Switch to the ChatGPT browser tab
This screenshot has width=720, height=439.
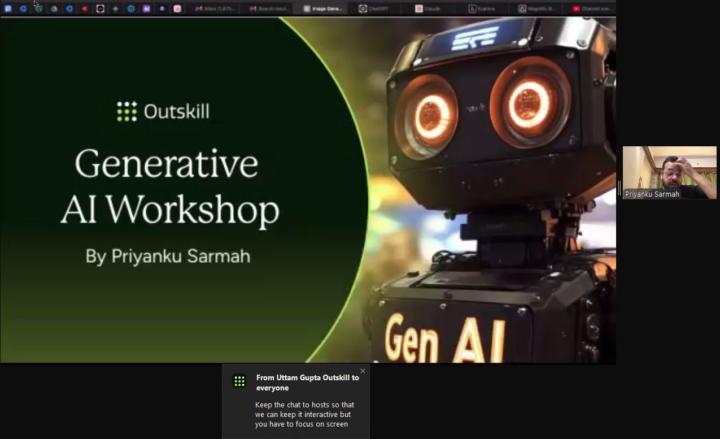(x=374, y=8)
